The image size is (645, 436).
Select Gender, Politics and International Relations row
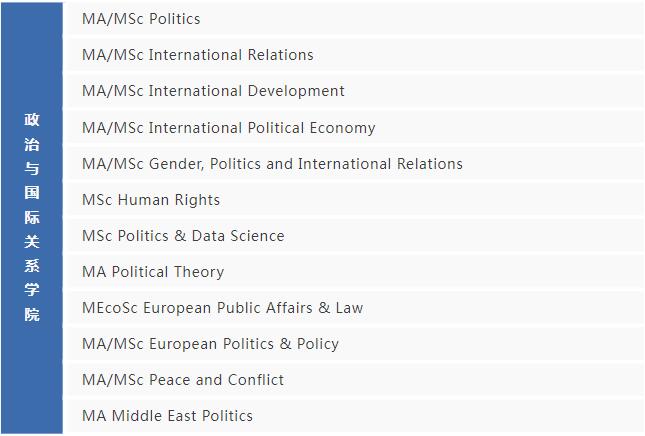pos(272,164)
